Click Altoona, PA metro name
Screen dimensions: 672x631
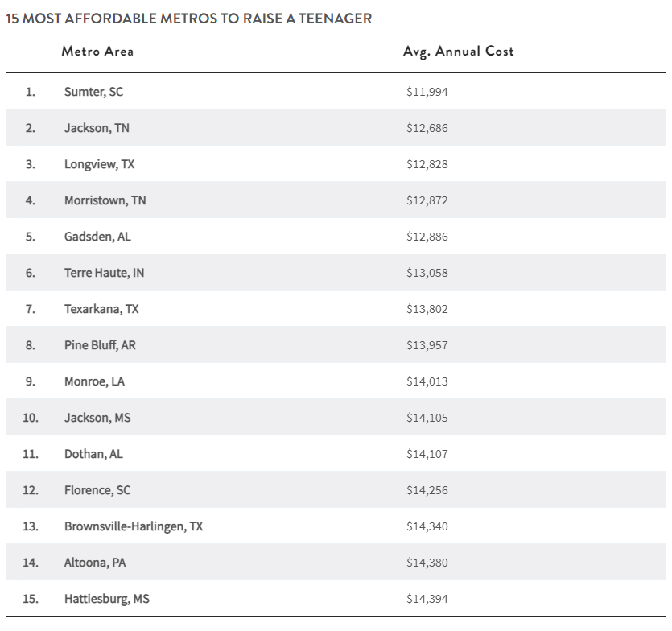[95, 563]
